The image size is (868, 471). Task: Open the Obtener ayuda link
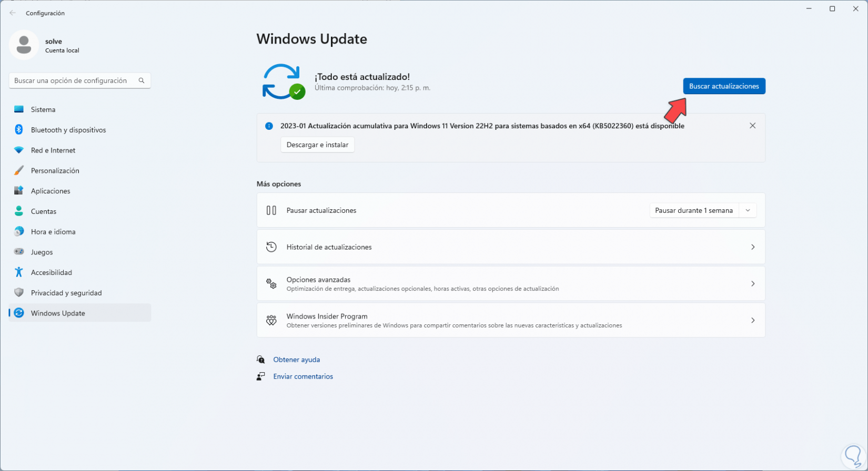click(297, 360)
